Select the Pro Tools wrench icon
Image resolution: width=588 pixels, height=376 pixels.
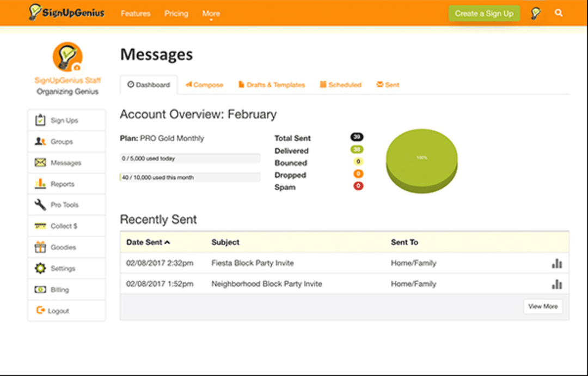click(39, 204)
